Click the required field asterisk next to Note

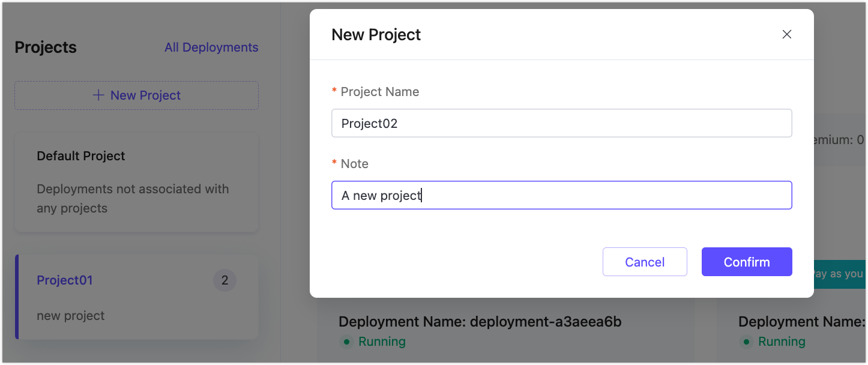pyautogui.click(x=334, y=163)
